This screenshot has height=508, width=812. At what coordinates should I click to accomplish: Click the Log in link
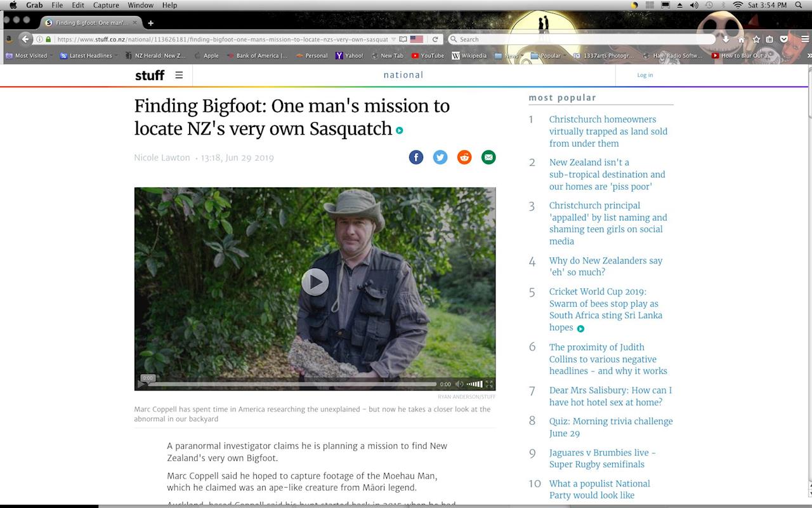click(x=645, y=75)
